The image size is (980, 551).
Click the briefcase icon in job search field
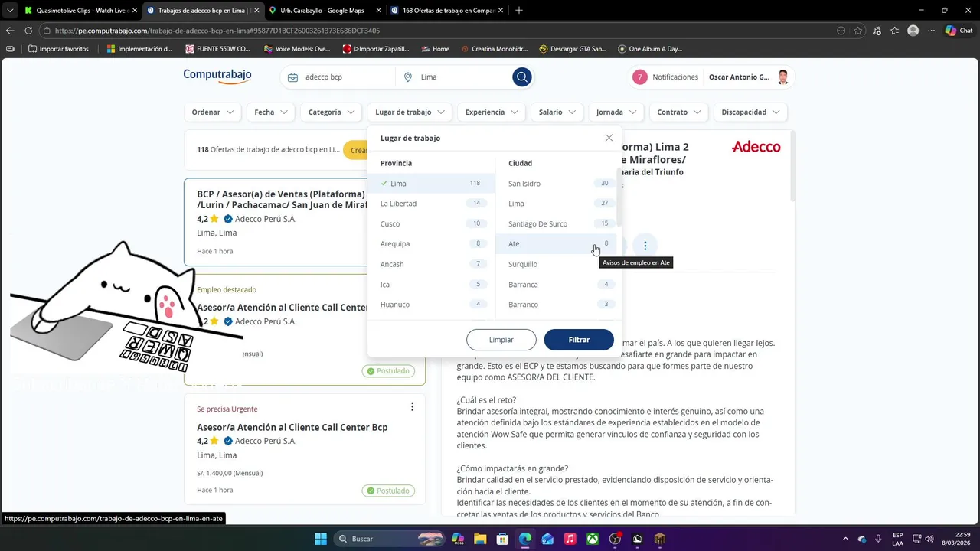pos(292,77)
